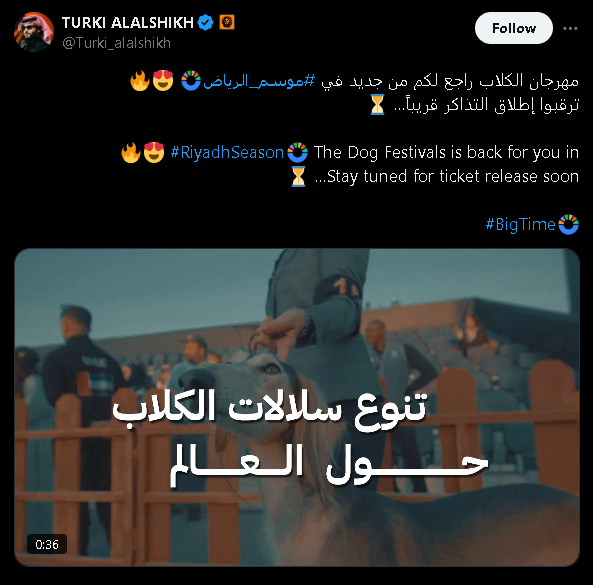Open the @Turki_alalshikh handle link
Image resolution: width=593 pixels, height=585 pixels.
(x=116, y=43)
